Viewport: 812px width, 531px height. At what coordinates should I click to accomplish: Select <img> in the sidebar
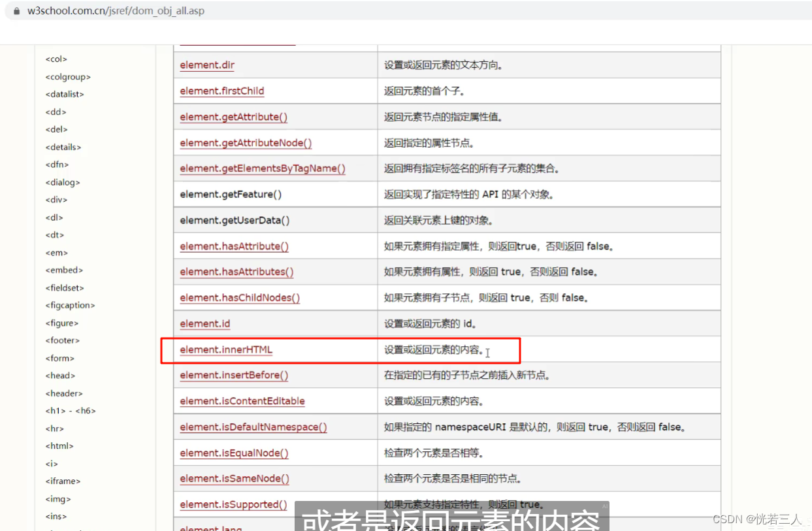58,499
